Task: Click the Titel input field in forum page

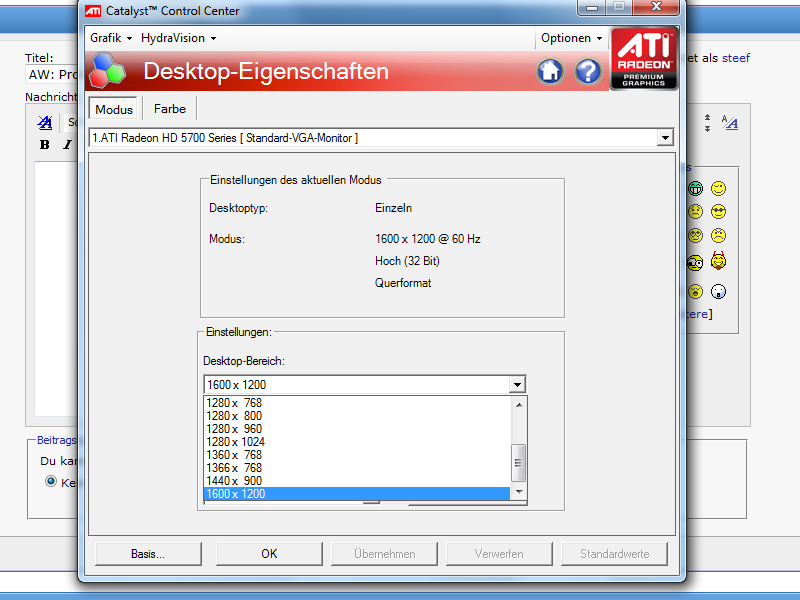Action: pos(53,74)
